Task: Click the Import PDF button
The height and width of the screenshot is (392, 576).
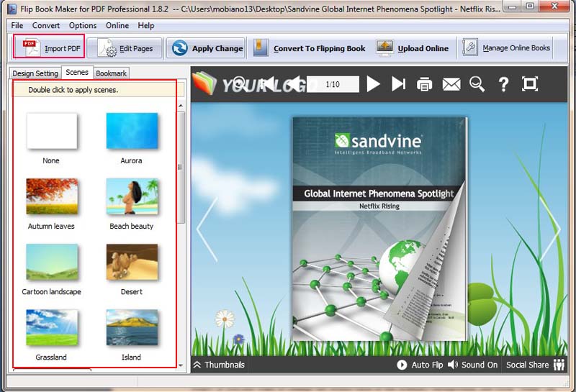Action: pos(49,47)
